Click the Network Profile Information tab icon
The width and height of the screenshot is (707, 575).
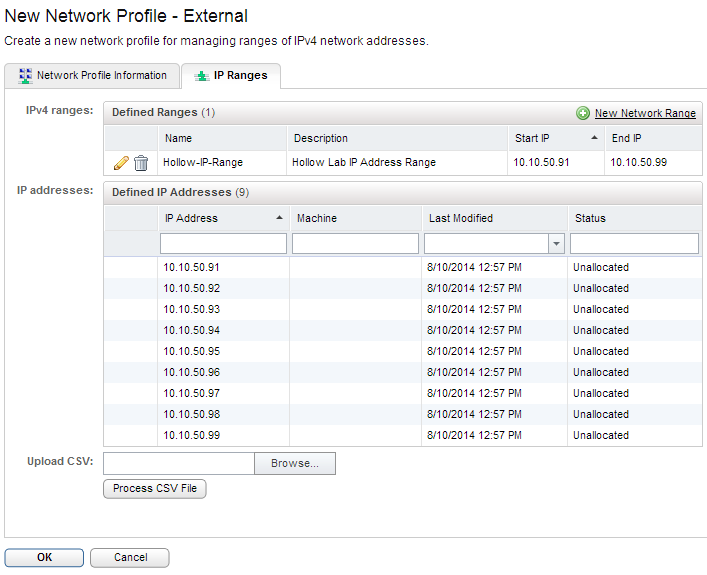tap(25, 76)
